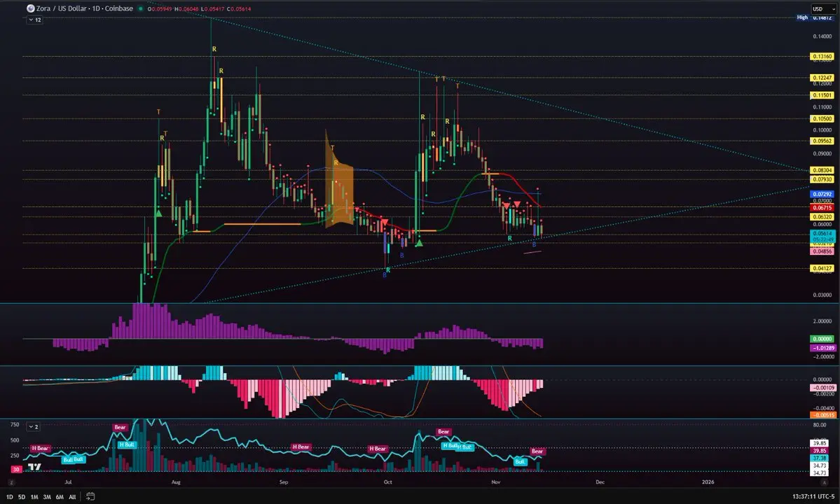Click the 0.12247 price level label
The image size is (840, 504).
click(822, 78)
